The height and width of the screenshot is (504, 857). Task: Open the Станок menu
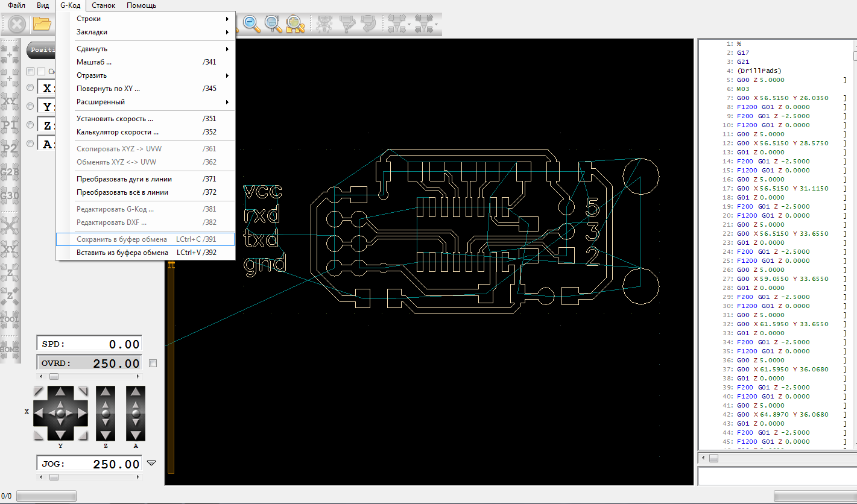coord(104,5)
